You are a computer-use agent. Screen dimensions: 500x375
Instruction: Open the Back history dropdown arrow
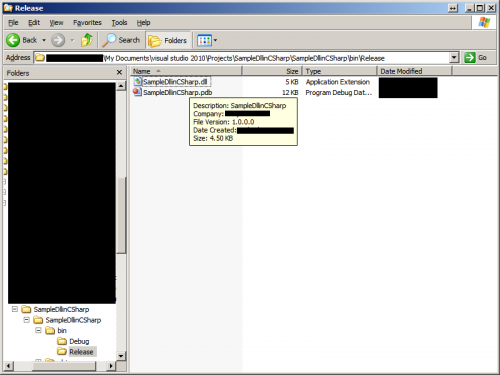44,40
